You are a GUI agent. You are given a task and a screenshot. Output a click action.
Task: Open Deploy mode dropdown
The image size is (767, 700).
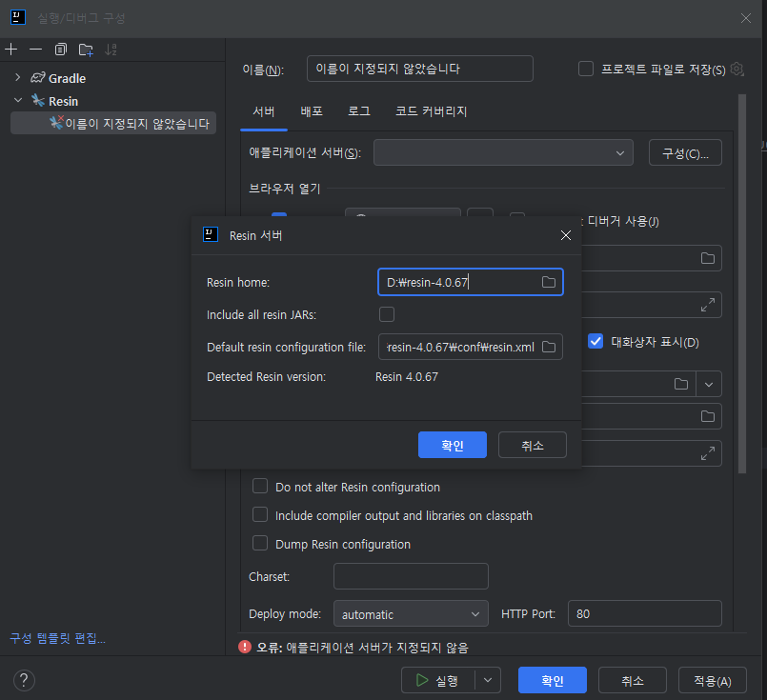click(411, 614)
